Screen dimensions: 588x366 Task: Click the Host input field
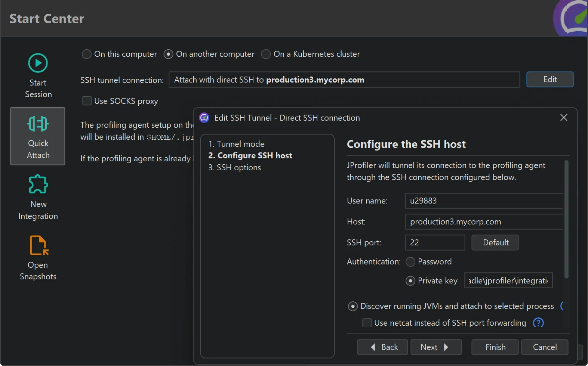[x=484, y=222]
